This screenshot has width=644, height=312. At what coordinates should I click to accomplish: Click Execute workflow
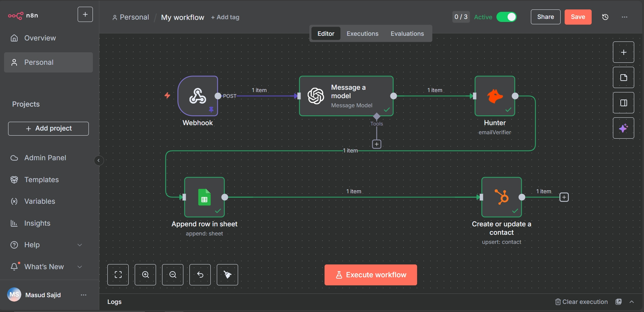[371, 275]
